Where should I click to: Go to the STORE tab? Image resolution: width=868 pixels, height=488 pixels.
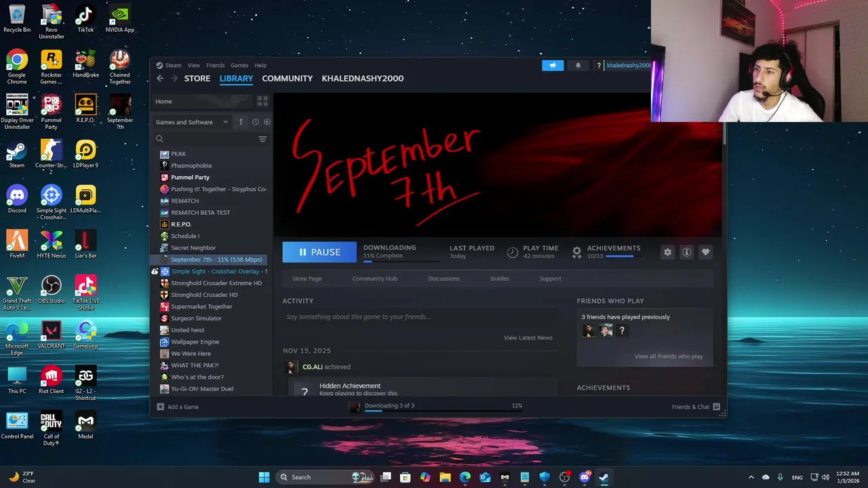pos(197,79)
